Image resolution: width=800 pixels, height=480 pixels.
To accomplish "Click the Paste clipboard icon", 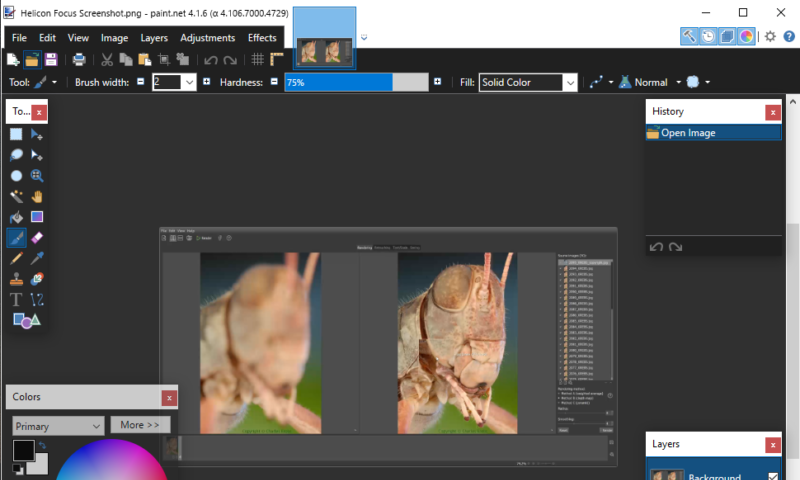I will 145,60.
